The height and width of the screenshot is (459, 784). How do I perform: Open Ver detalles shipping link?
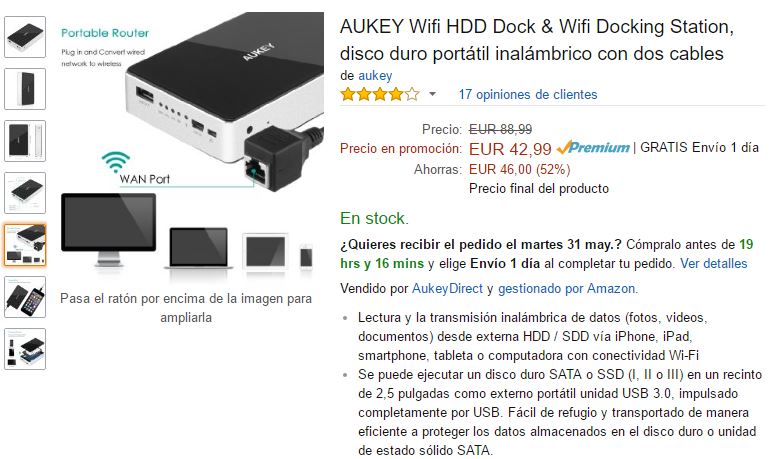[714, 264]
